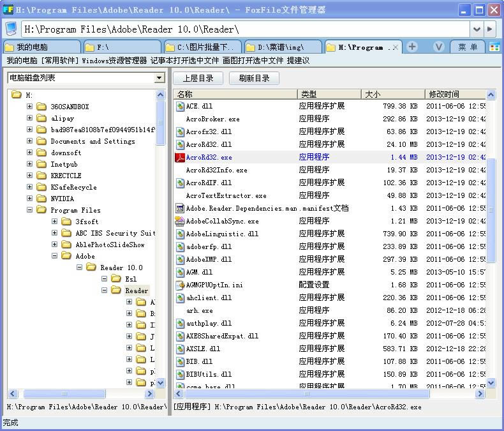Viewport: 504px width, 431px height.
Task: Click the BIB.dll file icon
Action: coord(180,361)
